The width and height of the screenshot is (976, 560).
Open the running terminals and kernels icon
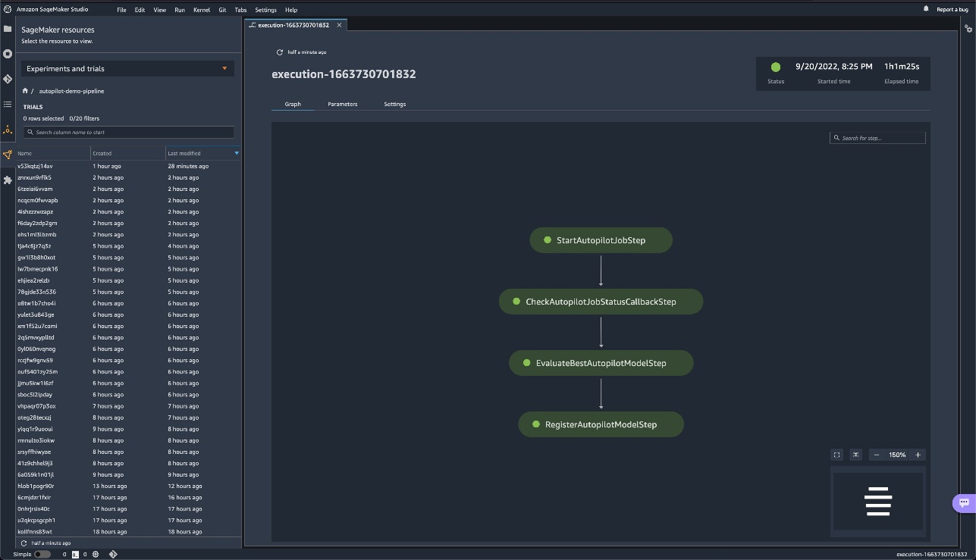coord(8,54)
